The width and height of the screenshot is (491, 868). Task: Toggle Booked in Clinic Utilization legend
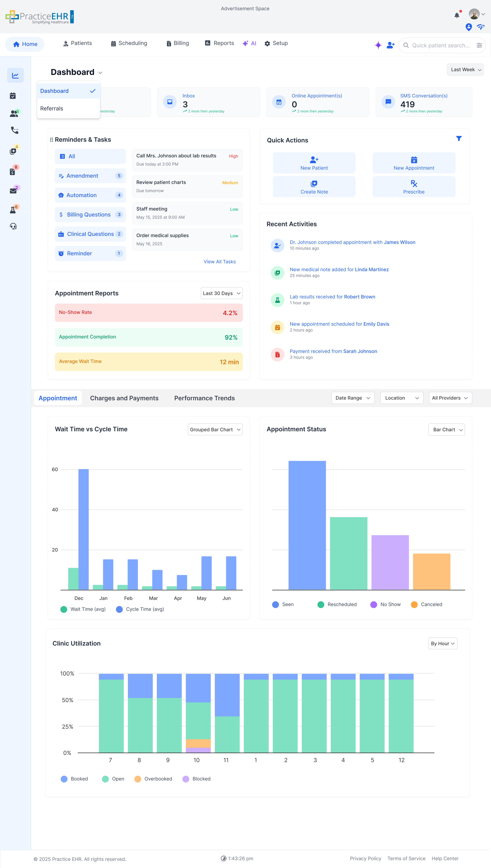coord(74,779)
